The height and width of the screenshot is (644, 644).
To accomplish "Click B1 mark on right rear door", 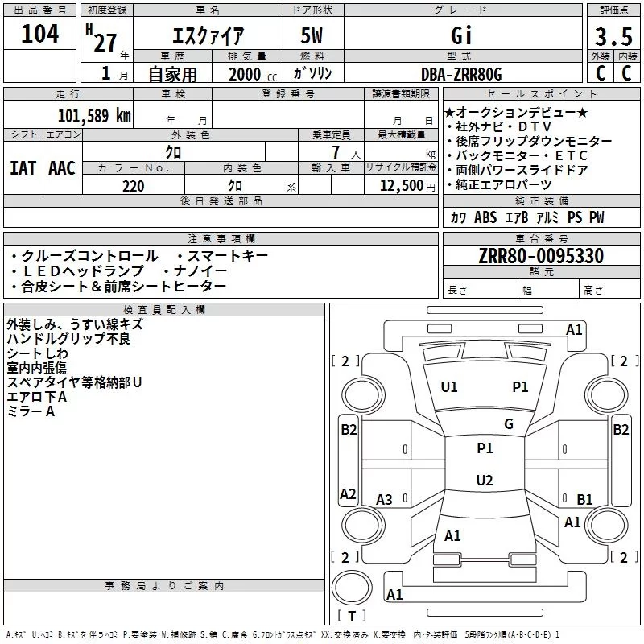I will [x=584, y=499].
